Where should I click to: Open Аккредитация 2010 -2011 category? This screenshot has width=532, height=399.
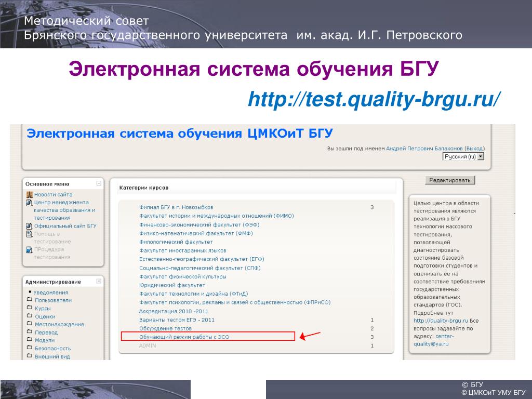pyautogui.click(x=174, y=312)
